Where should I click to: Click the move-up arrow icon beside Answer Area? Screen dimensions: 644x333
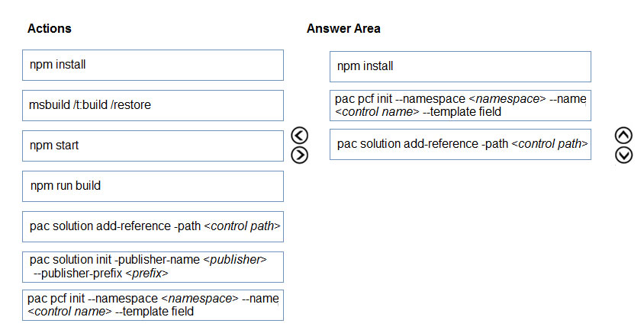coord(623,136)
